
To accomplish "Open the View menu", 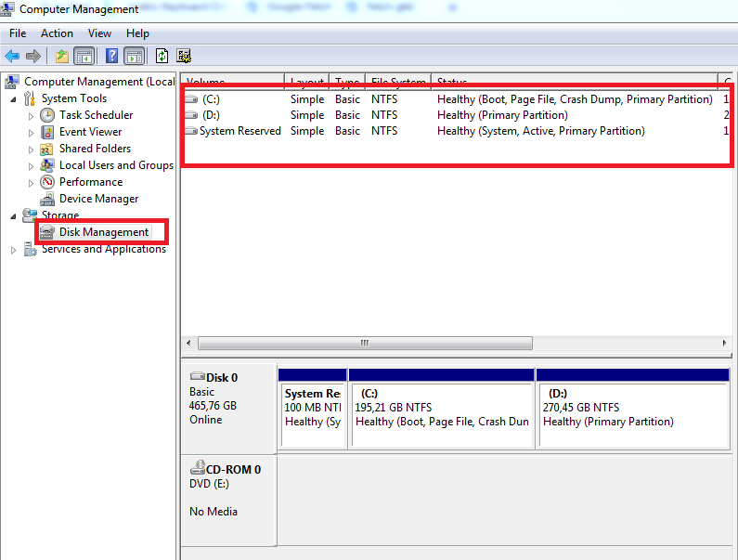I will [99, 33].
